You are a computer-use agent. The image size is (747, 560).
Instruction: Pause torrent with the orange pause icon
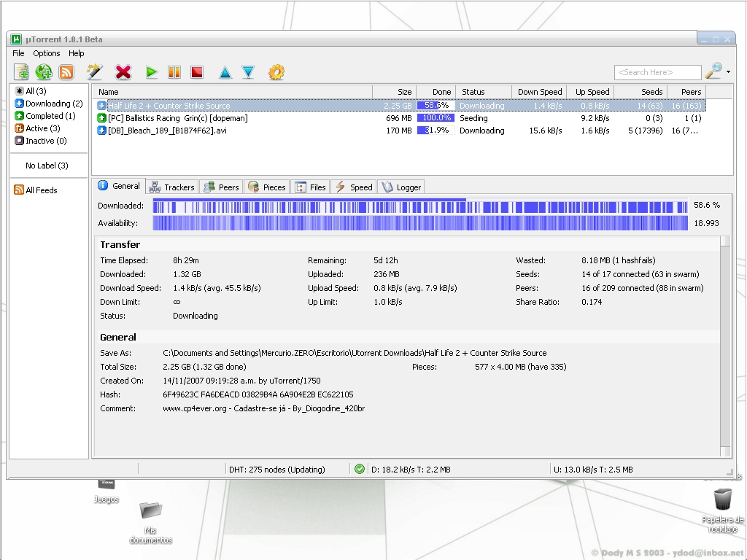pos(174,72)
